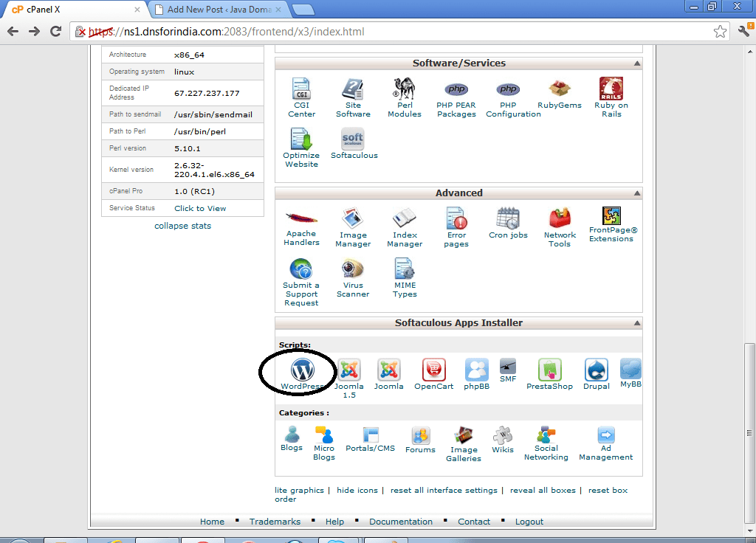The width and height of the screenshot is (756, 543).
Task: Open RubyGems
Action: click(x=560, y=94)
